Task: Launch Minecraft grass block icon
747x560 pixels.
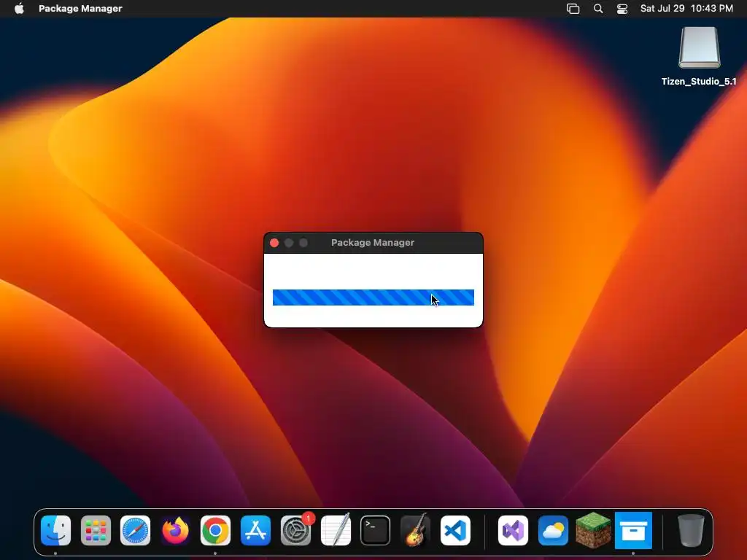Action: tap(593, 530)
